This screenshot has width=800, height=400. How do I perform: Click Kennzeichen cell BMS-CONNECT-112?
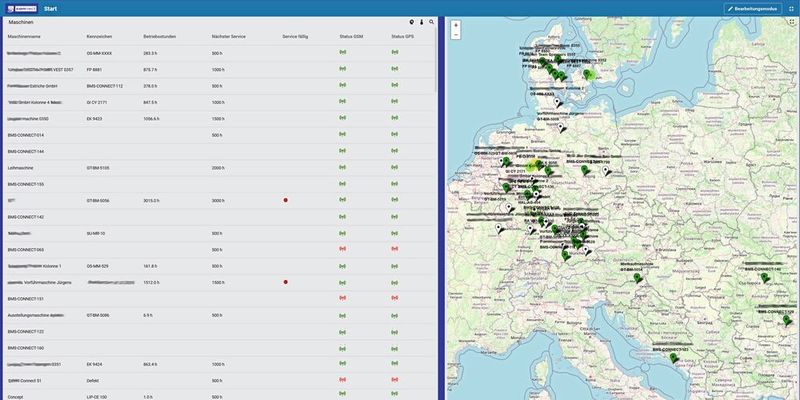point(105,86)
